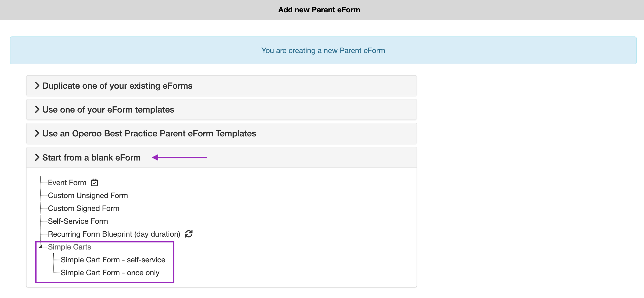Choose Recurring Form Blueprint (day duration)
The height and width of the screenshot is (298, 644).
(114, 234)
